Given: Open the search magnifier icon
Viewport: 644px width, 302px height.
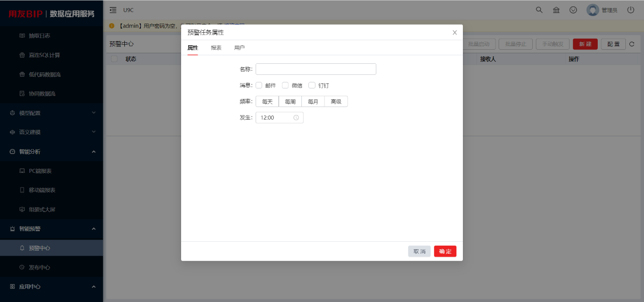Looking at the screenshot, I should (539, 10).
